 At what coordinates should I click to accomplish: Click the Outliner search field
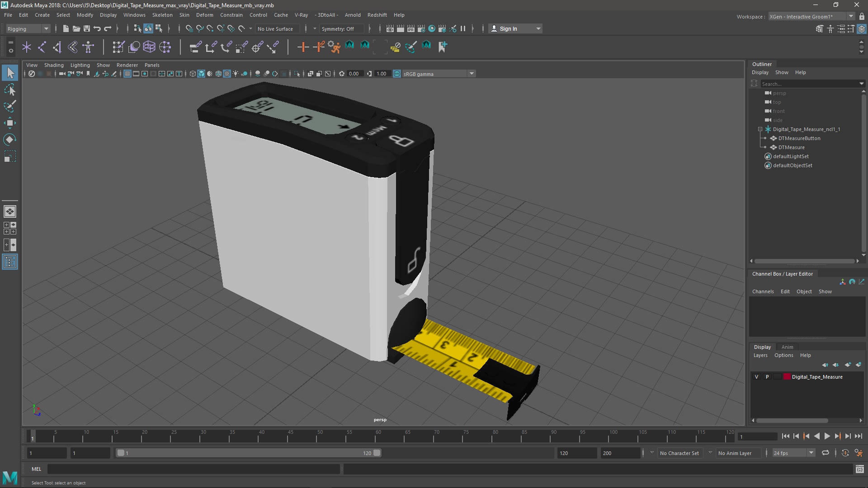tap(813, 84)
